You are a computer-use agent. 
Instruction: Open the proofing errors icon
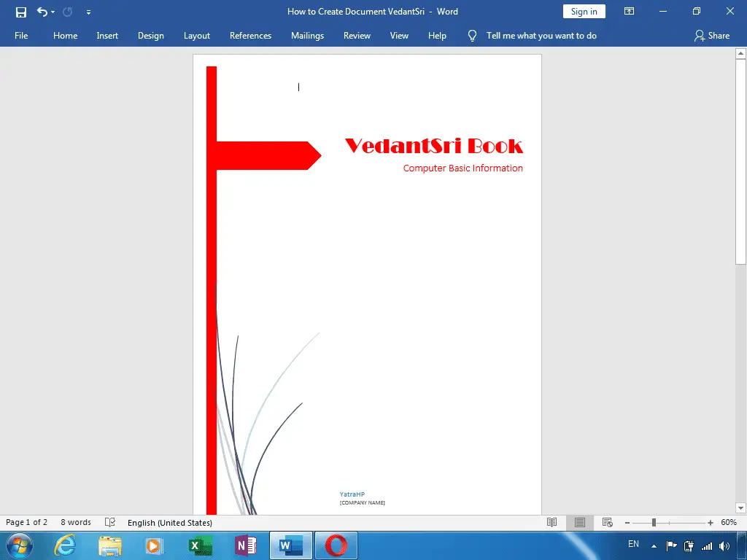[x=110, y=522]
